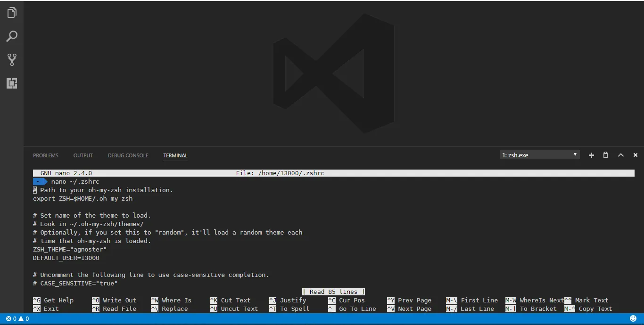Maximize panel using the up chevron

point(621,155)
